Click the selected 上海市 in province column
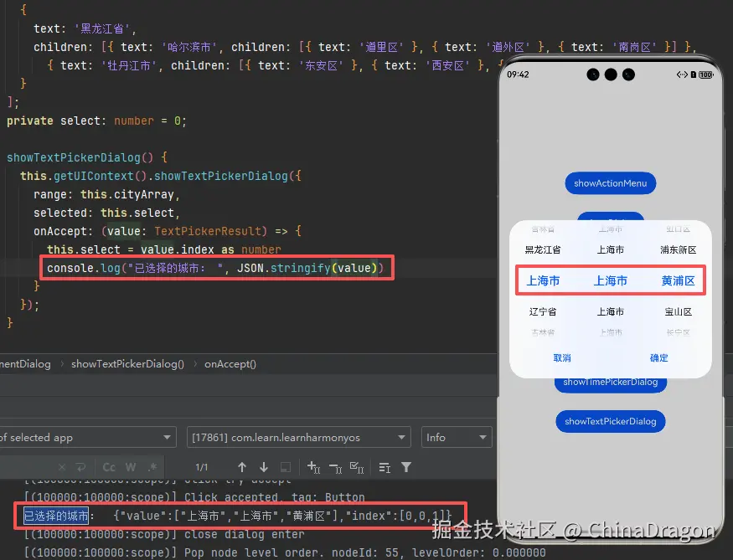This screenshot has height=560, width=733. 543,280
